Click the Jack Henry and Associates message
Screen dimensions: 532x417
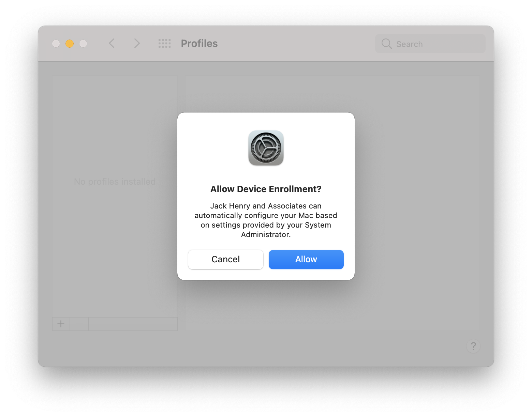click(x=266, y=220)
